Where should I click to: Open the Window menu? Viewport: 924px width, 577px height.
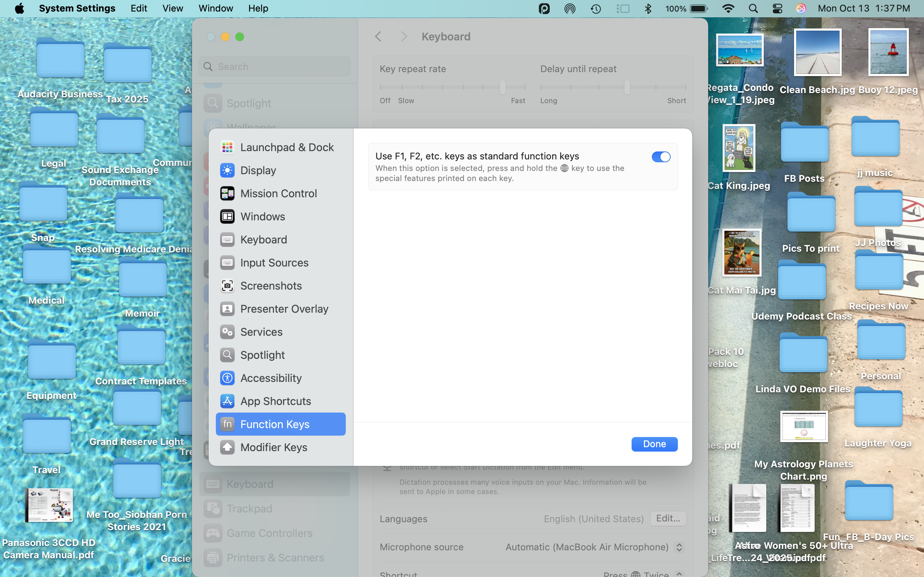tap(215, 8)
